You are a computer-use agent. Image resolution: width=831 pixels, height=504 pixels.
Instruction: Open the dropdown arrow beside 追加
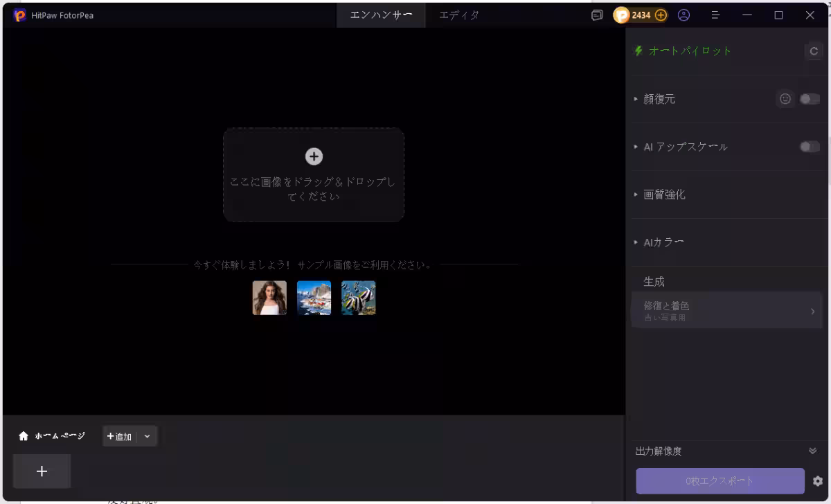147,436
